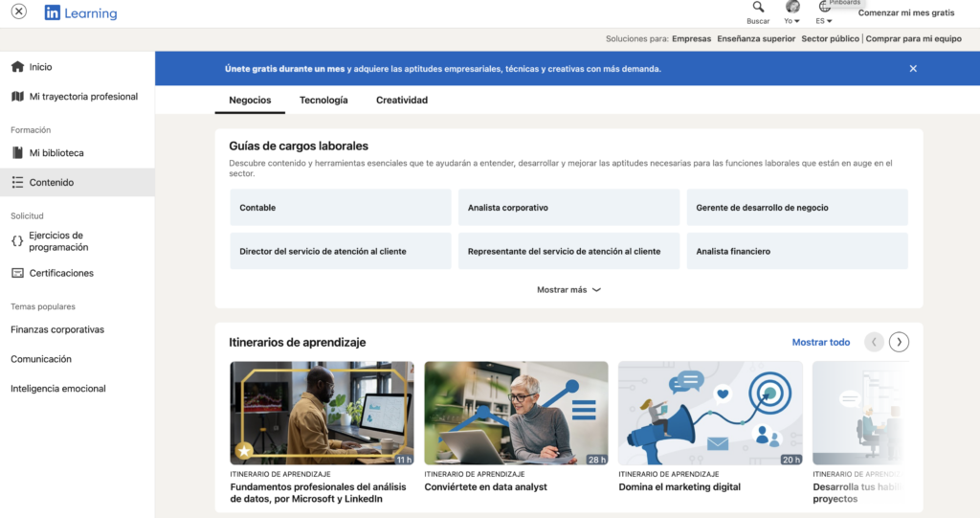Select the Analista financiero job guide
Viewport: 980px width, 518px height.
(796, 252)
